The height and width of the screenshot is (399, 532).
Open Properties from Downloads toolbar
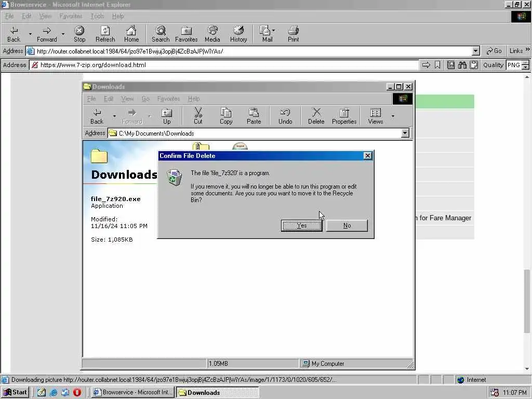click(344, 116)
